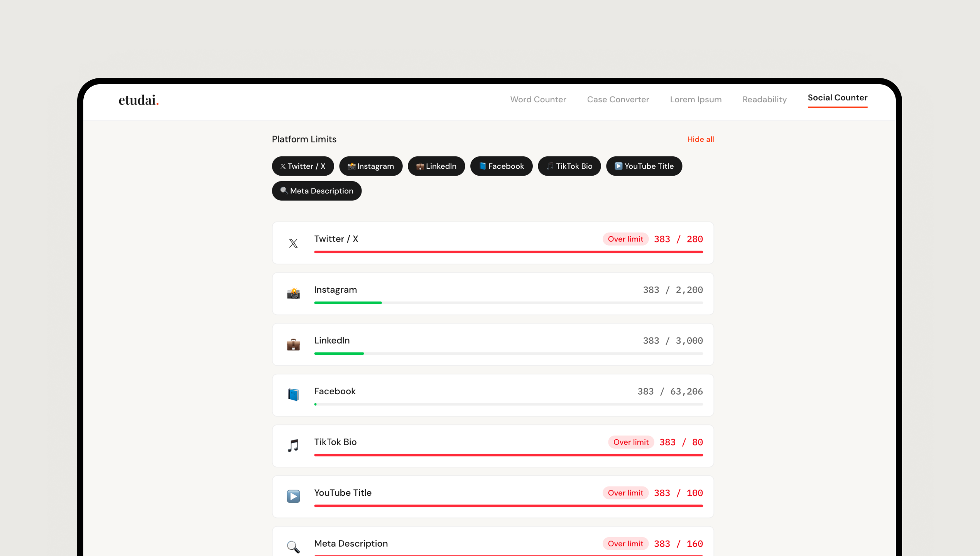Switch to the Readability tab
This screenshot has height=556, width=980.
(764, 100)
